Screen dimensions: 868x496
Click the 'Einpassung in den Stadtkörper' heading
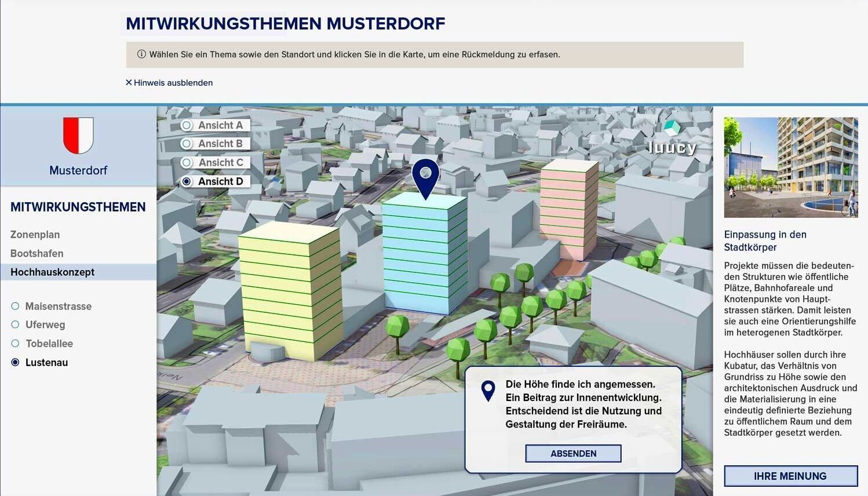765,241
